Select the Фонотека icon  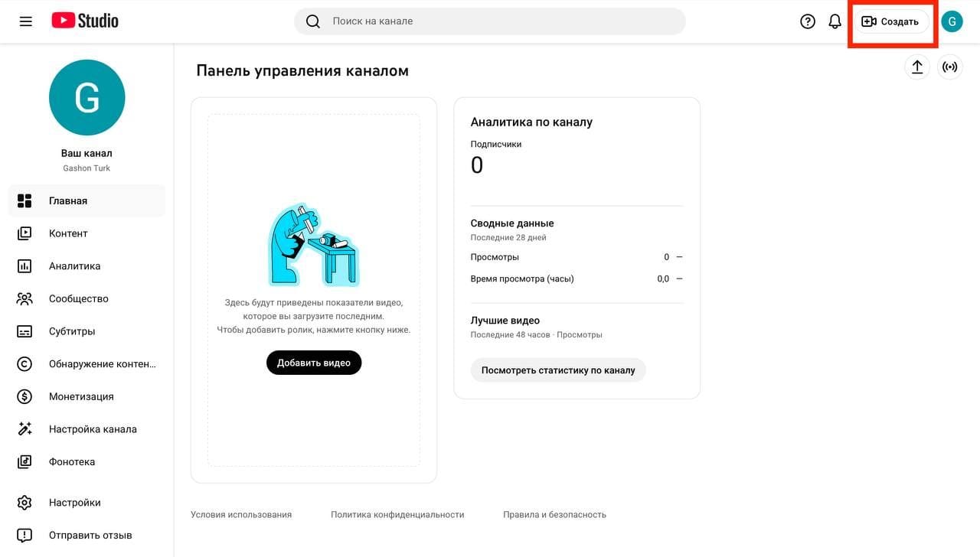click(25, 461)
